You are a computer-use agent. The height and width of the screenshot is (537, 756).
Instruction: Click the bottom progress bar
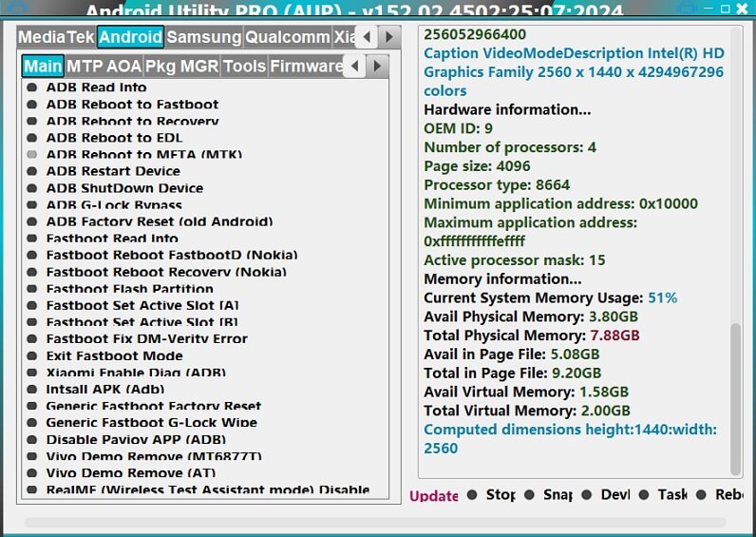point(375,523)
